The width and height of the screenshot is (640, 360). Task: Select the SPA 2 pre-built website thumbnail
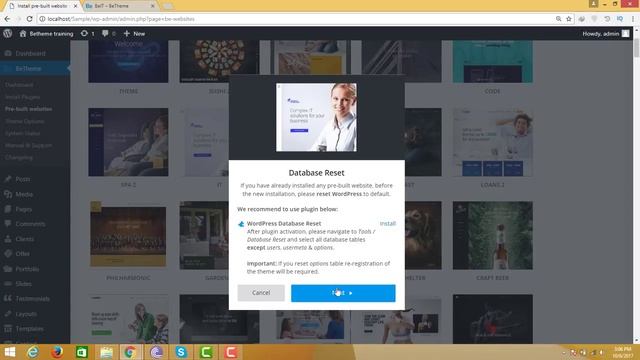128,142
